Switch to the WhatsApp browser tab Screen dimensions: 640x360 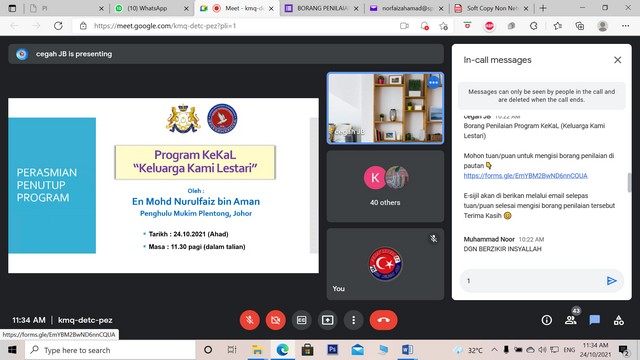151,8
